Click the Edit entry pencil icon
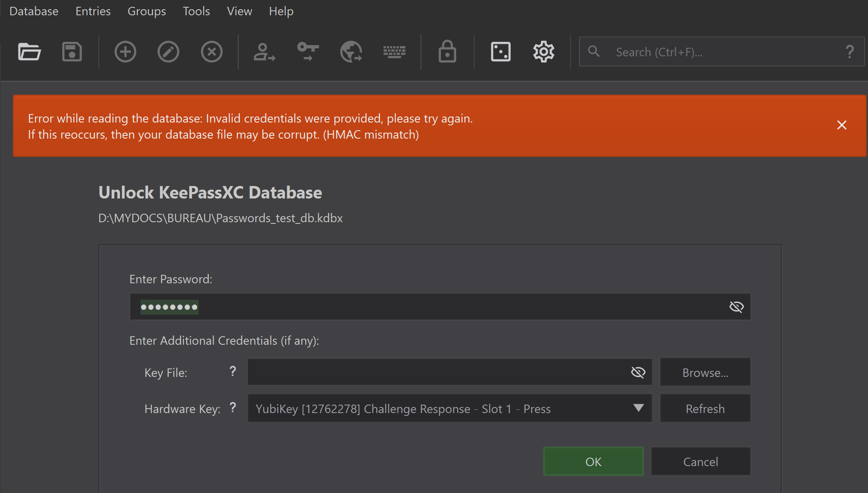The width and height of the screenshot is (868, 493). point(168,52)
